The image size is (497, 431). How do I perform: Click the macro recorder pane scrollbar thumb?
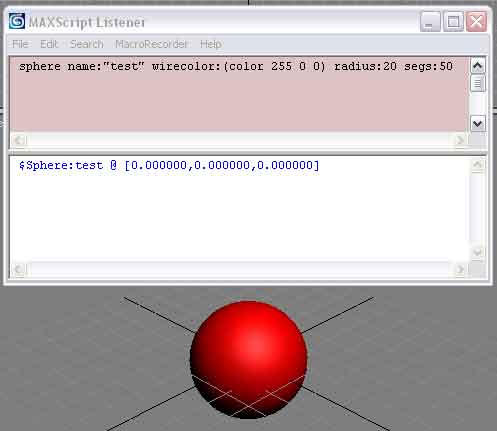point(478,83)
